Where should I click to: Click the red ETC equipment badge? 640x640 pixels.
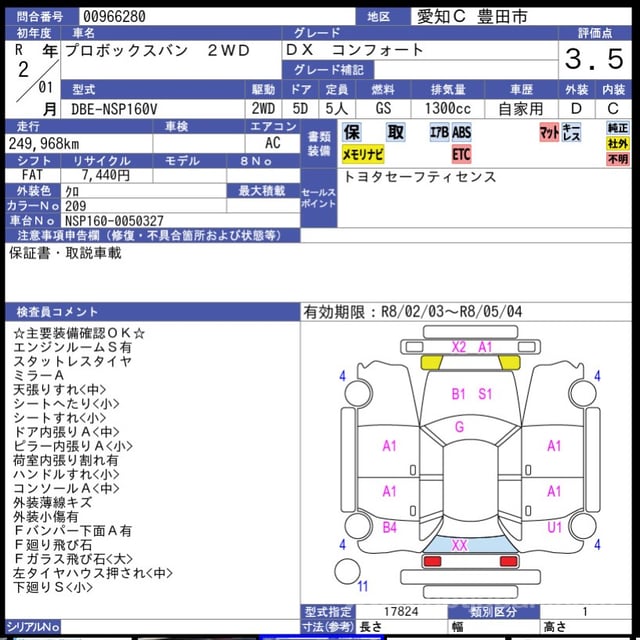(461, 155)
